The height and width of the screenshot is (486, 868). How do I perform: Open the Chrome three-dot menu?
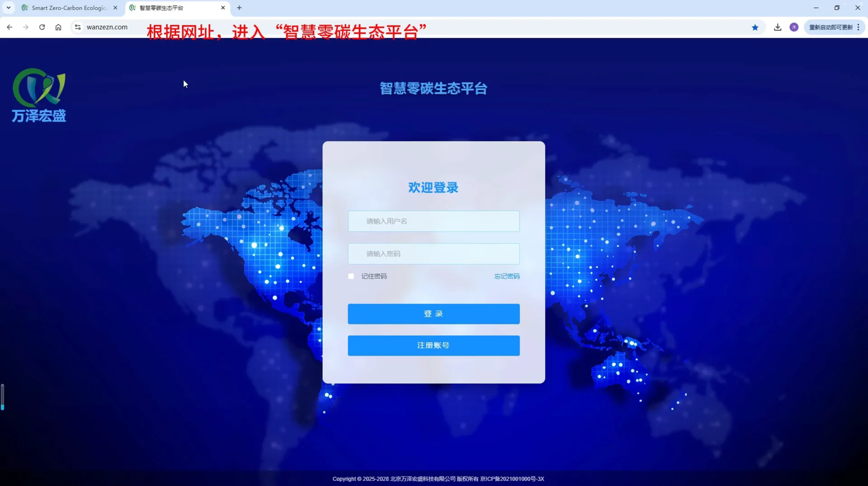click(x=858, y=27)
